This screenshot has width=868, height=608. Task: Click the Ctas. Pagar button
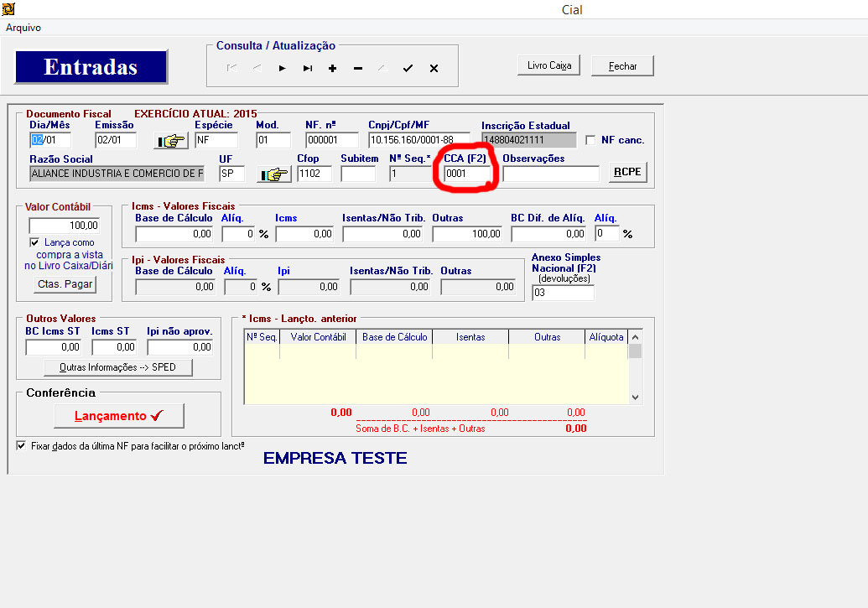pyautogui.click(x=65, y=284)
